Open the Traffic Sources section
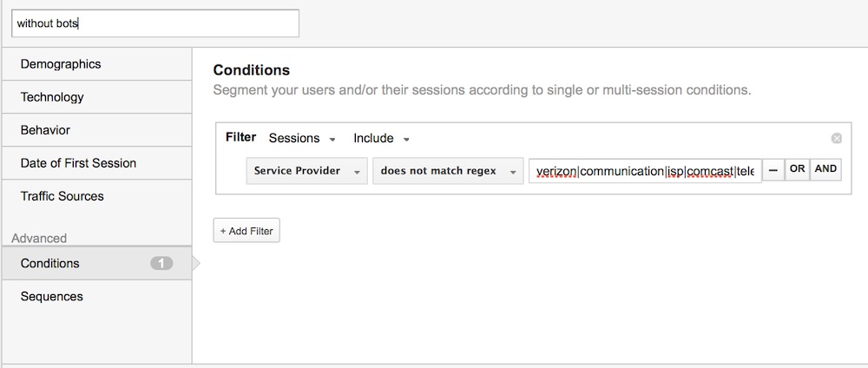This screenshot has height=368, width=868. 97,196
